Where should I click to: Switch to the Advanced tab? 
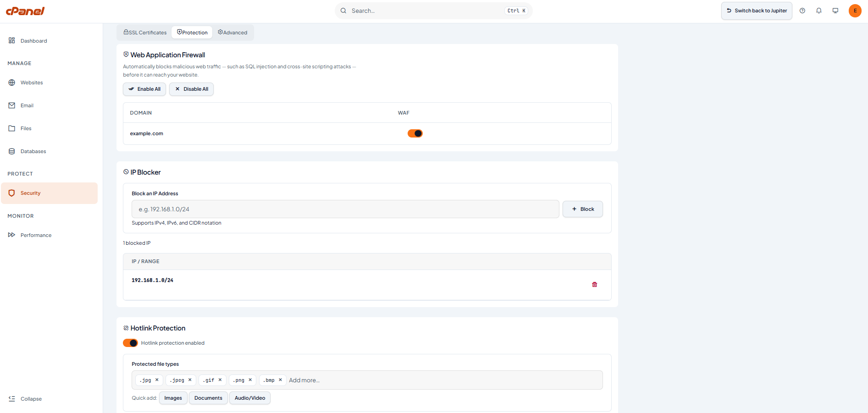click(232, 33)
